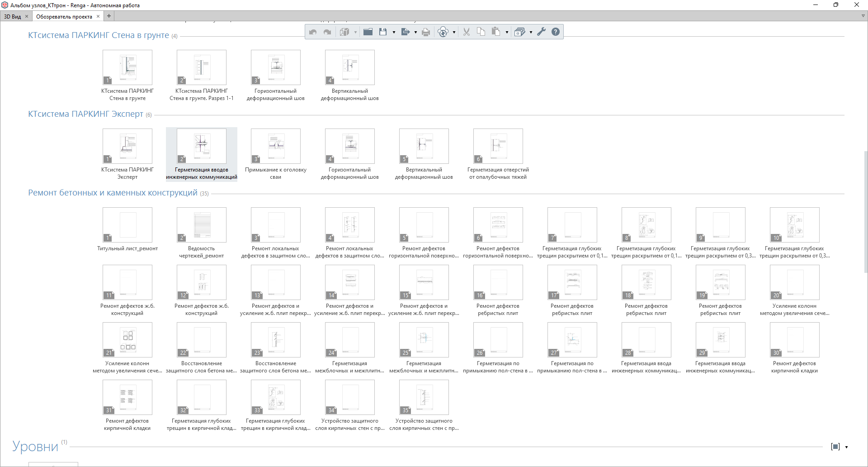Add a new tab with the plus button
The width and height of the screenshot is (868, 467).
click(x=109, y=16)
